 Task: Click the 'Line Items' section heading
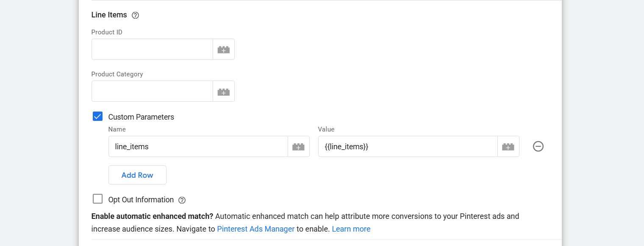coord(109,15)
